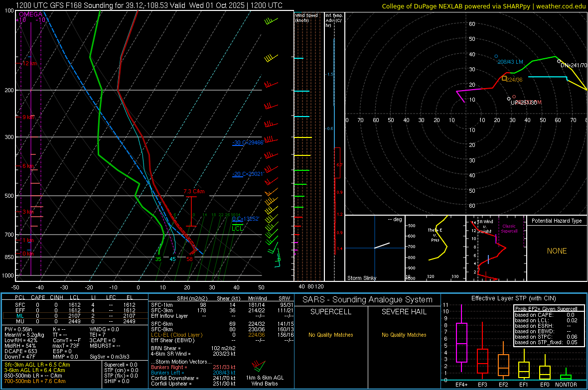Click the Classic Supercell label
Image resolution: width=588 pixels, height=390 pixels.
pyautogui.click(x=509, y=229)
